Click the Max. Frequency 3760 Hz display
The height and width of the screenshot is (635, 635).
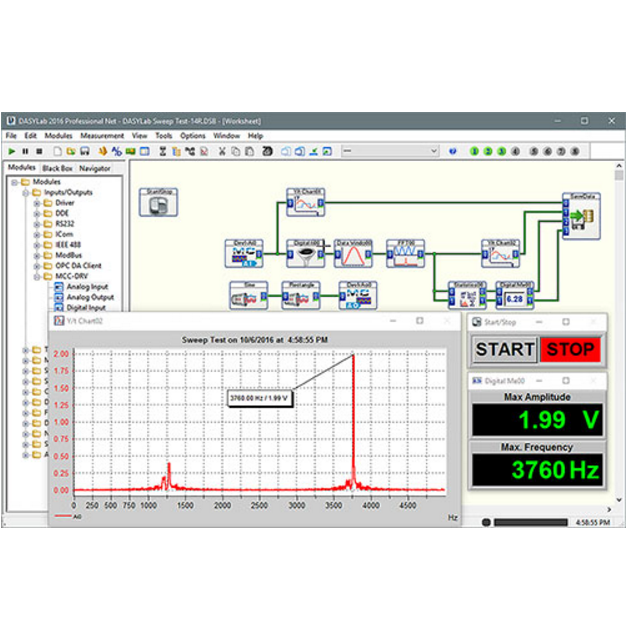click(x=537, y=470)
